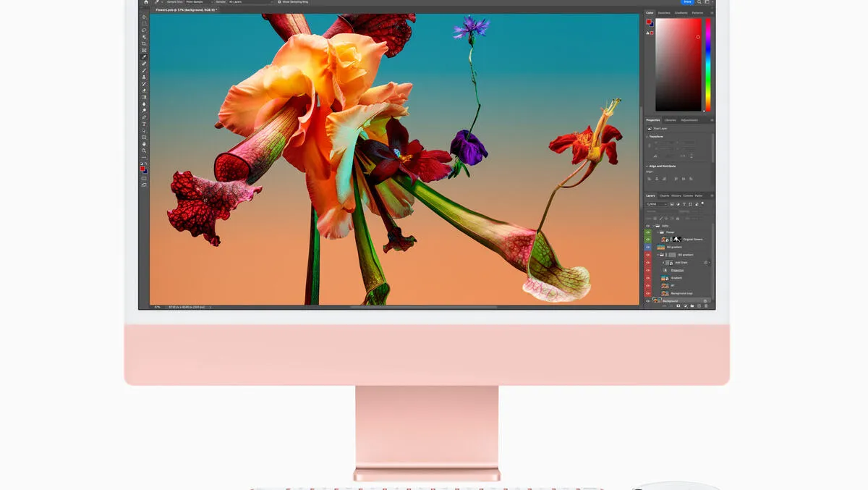Open the History panel tab
Screen dimensions: 868x490
pyautogui.click(x=676, y=195)
